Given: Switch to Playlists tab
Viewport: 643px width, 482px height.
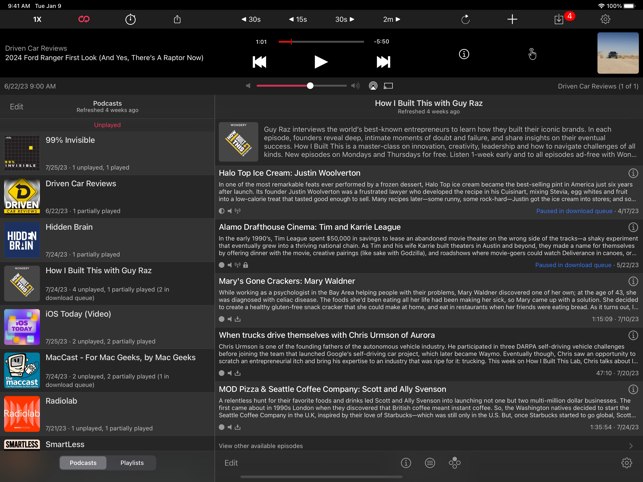Looking at the screenshot, I should [x=132, y=463].
